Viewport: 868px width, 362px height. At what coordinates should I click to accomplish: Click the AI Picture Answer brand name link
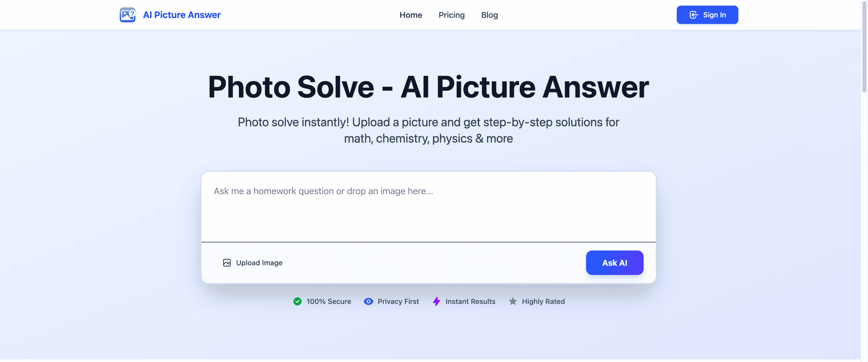point(182,15)
